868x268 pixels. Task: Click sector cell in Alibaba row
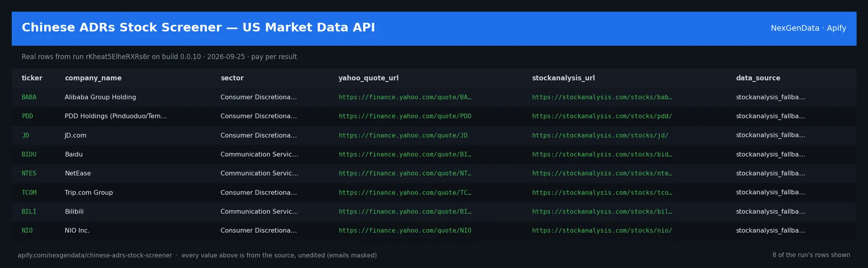pos(258,97)
